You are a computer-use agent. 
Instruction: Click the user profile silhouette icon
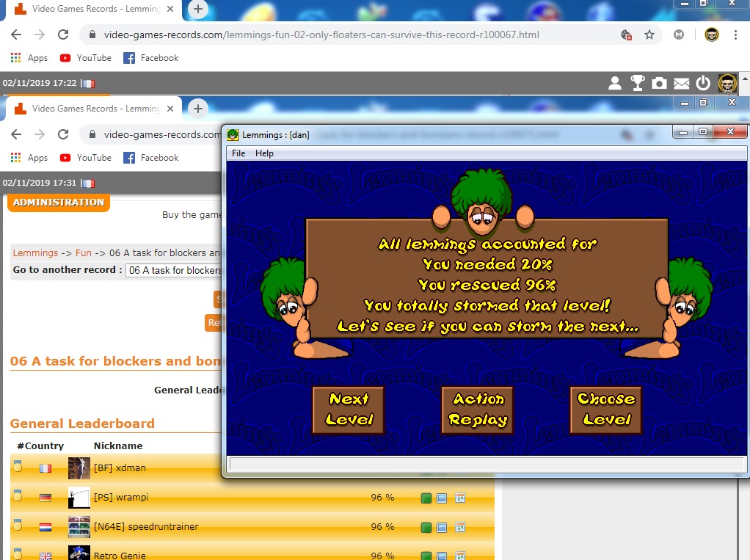pyautogui.click(x=615, y=84)
